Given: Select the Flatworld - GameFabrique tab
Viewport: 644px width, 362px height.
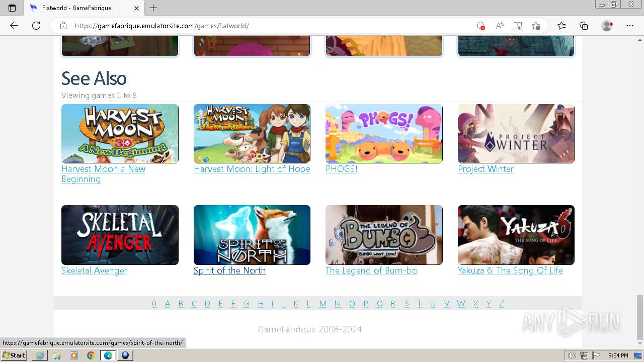Looking at the screenshot, I should [84, 8].
